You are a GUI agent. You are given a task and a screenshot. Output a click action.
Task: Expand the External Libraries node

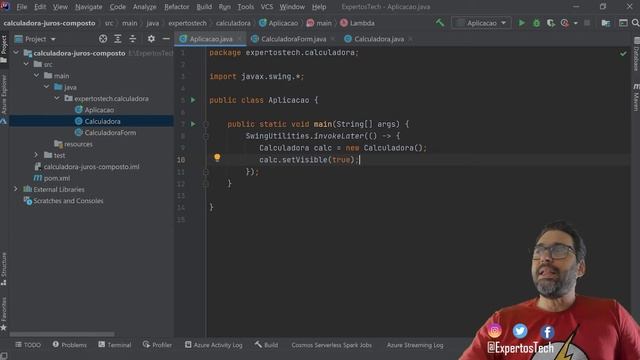pos(16,189)
